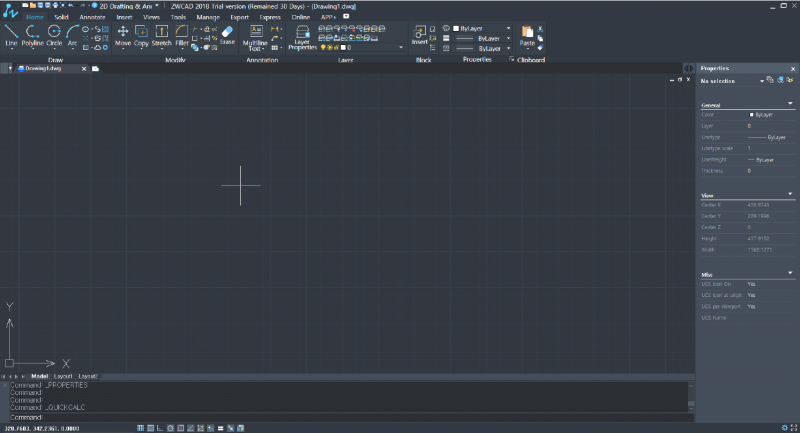Toggle snap mode in status bar
The image size is (800, 433).
tap(140, 428)
